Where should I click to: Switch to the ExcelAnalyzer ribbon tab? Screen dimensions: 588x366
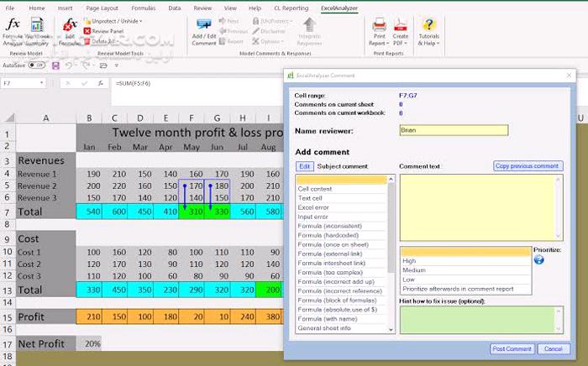[339, 8]
